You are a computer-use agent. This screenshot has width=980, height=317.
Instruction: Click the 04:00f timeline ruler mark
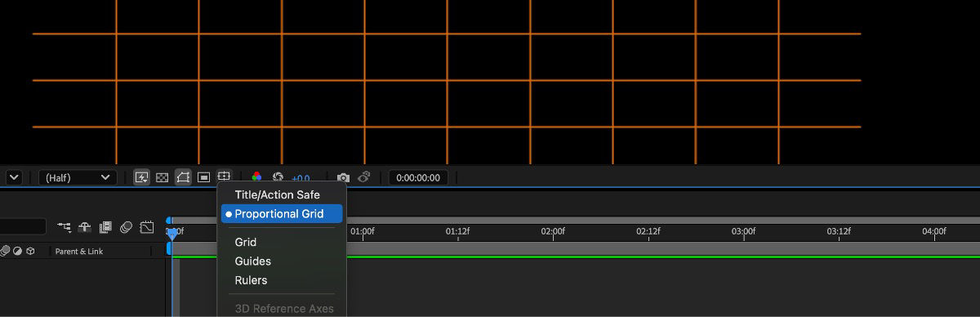[934, 231]
